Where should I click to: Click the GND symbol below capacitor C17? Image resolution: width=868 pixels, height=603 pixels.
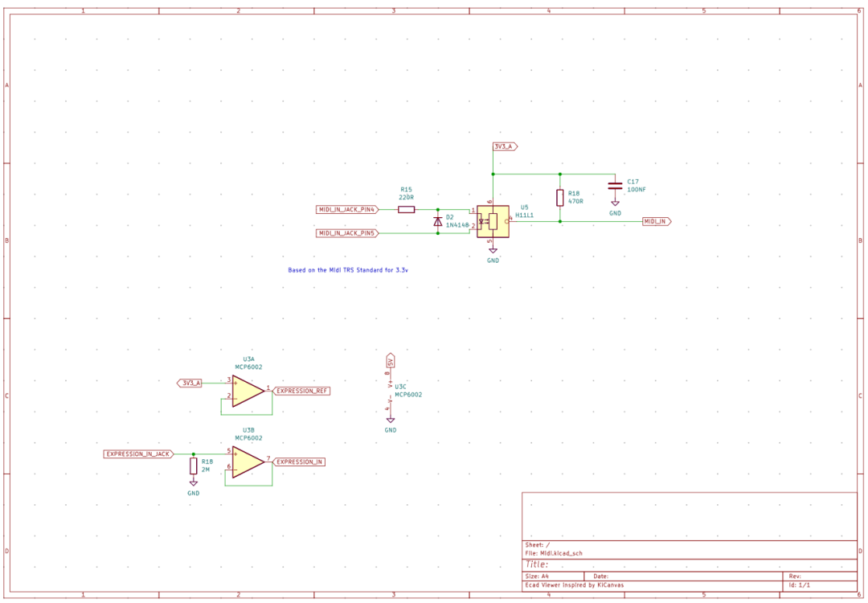coord(615,203)
